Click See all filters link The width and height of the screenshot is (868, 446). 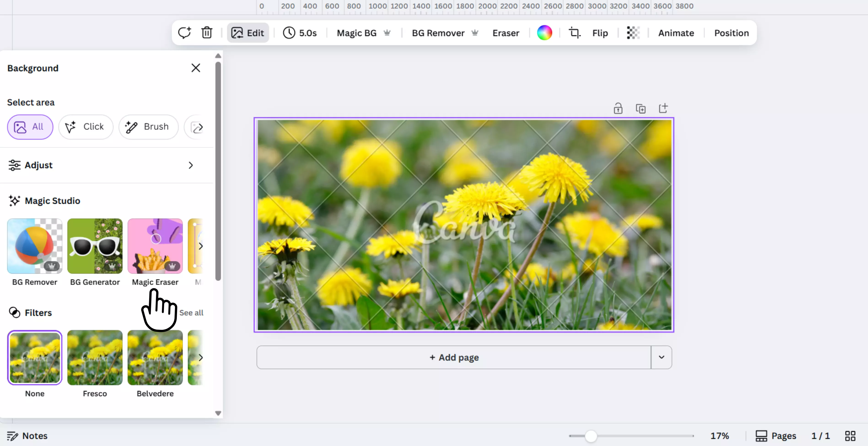(x=191, y=313)
